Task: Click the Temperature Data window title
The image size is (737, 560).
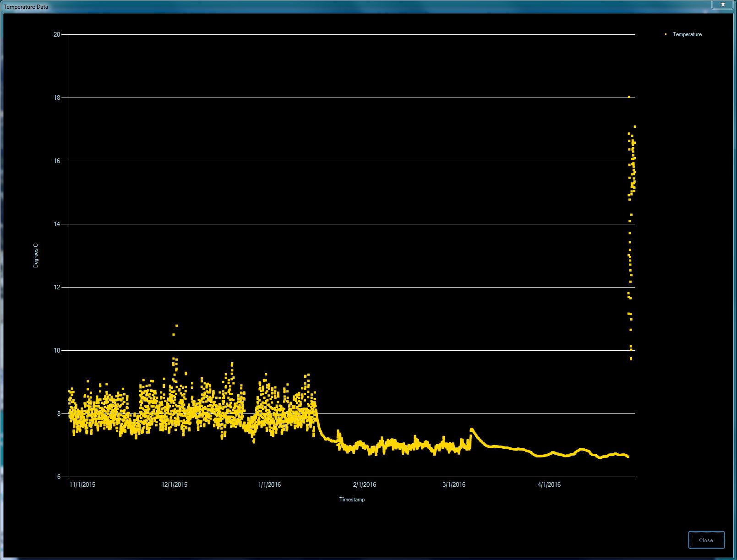Action: [26, 7]
